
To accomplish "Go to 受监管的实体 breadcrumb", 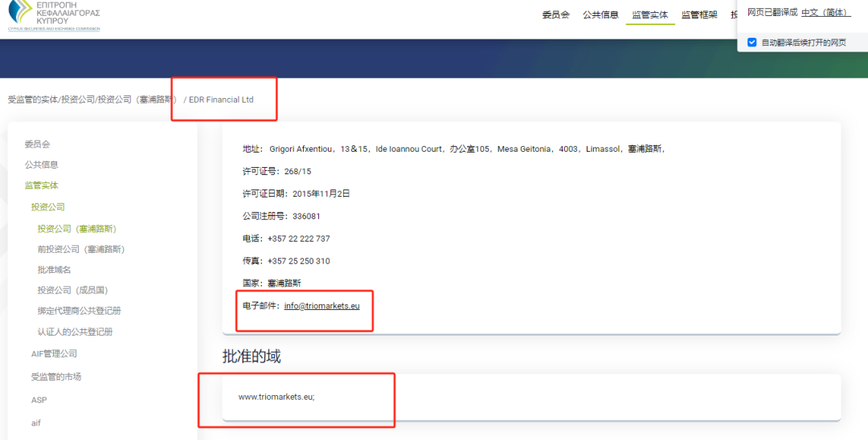I will point(33,100).
